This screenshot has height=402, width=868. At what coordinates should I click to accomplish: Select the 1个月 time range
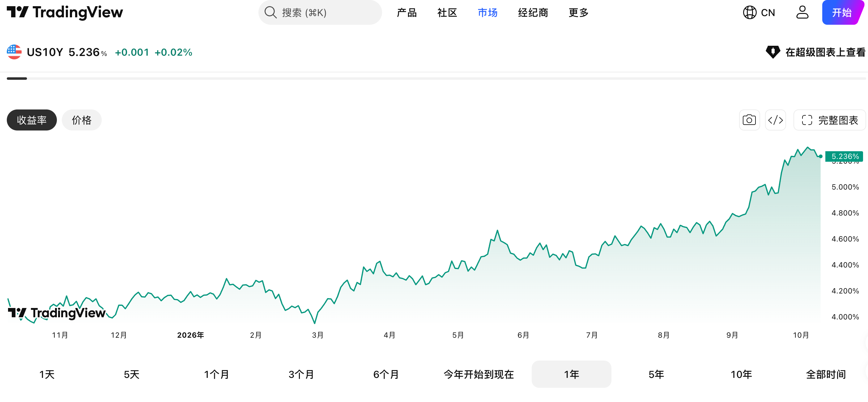click(216, 374)
